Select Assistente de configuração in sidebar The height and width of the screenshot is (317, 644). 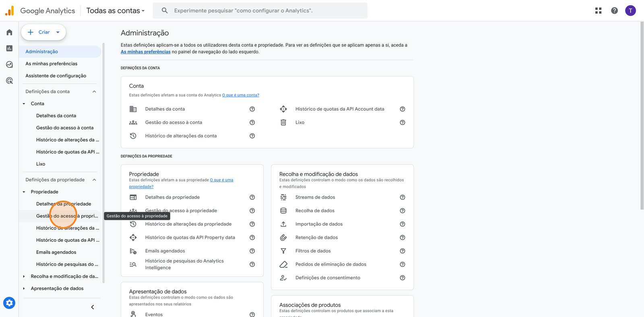(56, 76)
